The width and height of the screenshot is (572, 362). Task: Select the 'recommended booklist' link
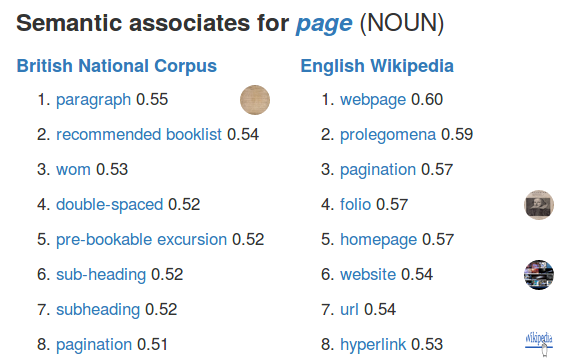(139, 134)
